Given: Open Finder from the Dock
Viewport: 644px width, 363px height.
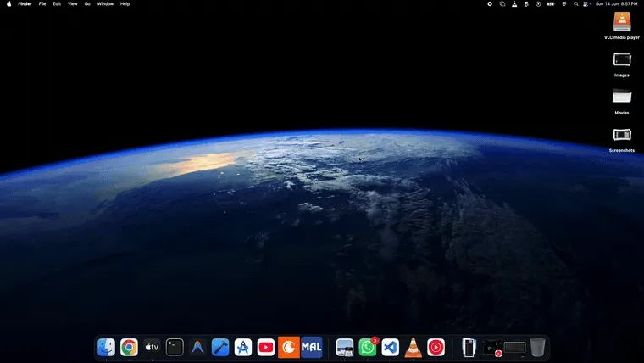Looking at the screenshot, I should (107, 348).
